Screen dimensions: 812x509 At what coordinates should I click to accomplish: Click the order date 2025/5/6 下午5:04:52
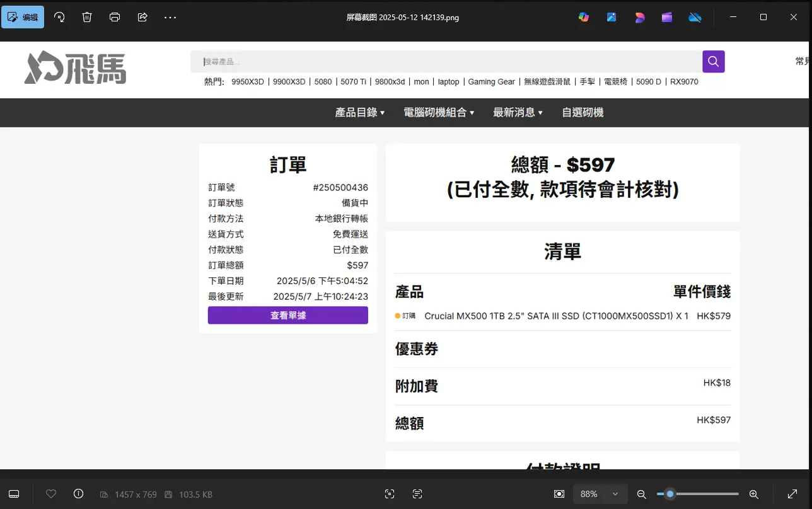click(x=322, y=281)
